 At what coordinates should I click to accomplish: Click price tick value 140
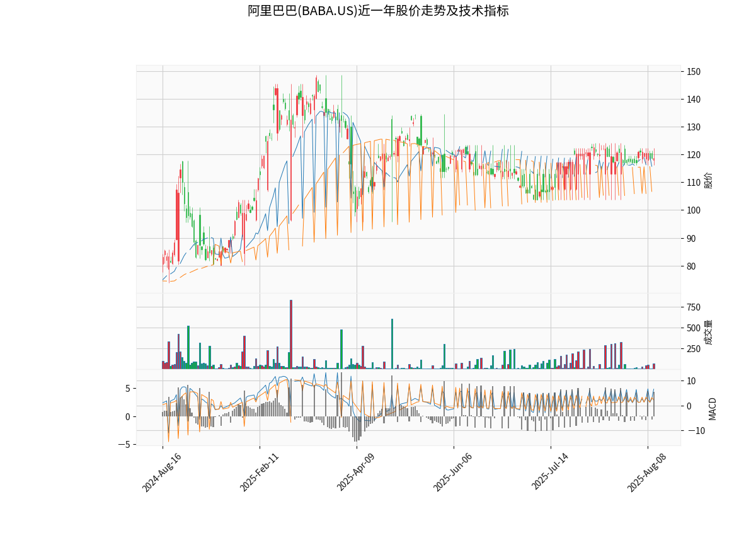pos(694,100)
